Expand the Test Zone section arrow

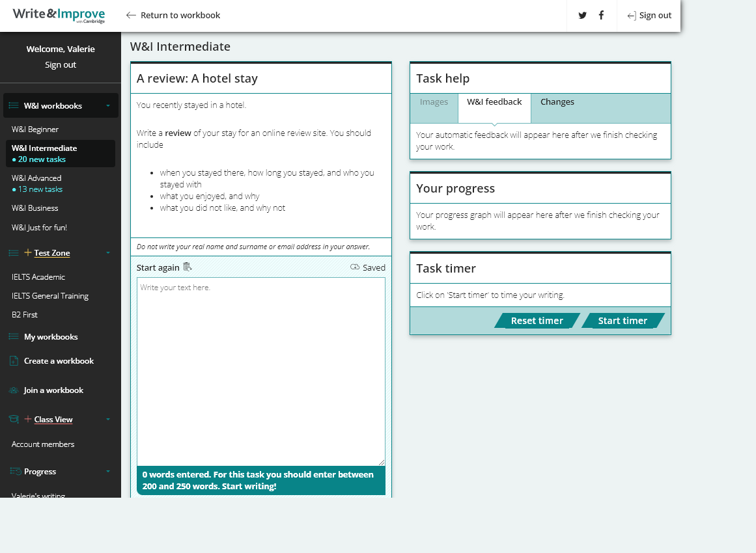coord(108,253)
